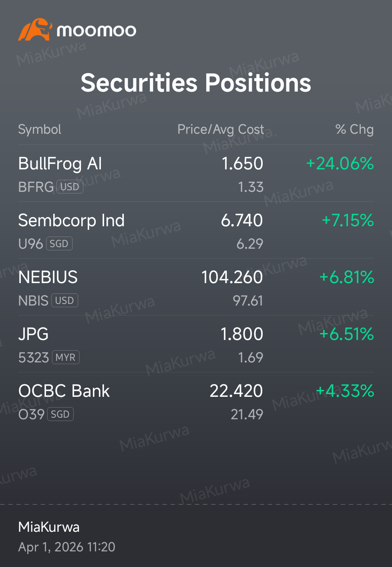Select the USD badge next to BFRG
The width and height of the screenshot is (392, 567).
click(x=70, y=187)
